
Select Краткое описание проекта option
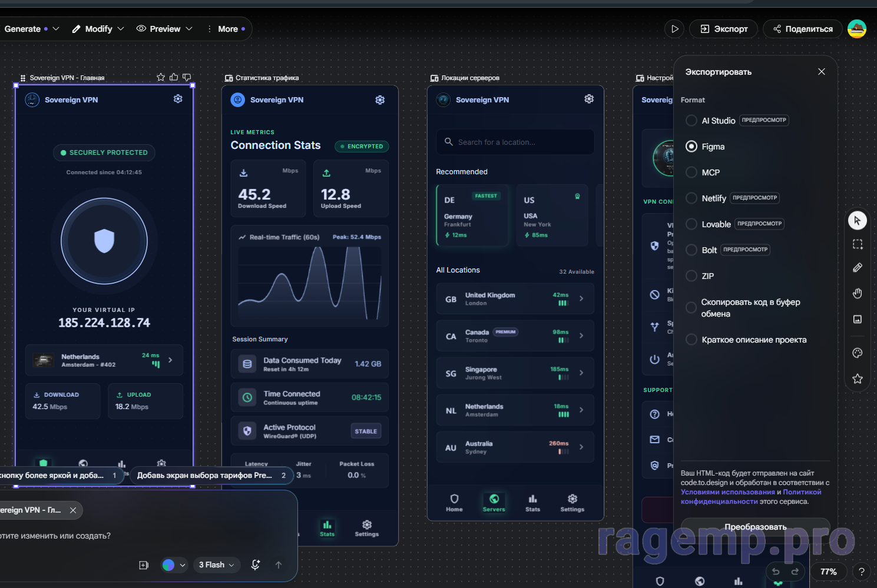click(x=691, y=340)
